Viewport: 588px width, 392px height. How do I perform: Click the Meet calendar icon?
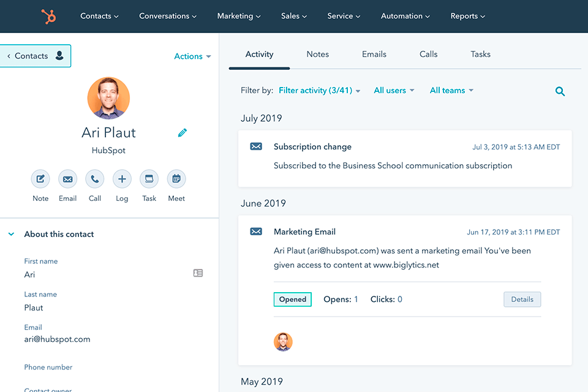176,179
